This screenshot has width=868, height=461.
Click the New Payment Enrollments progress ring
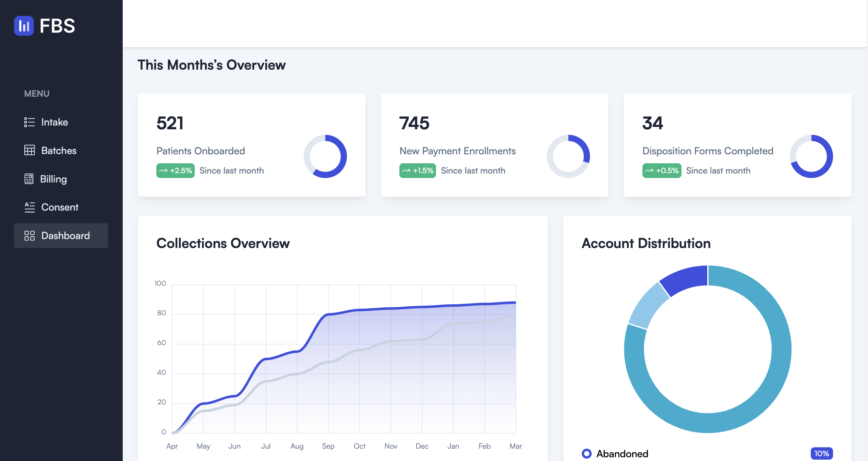pos(568,156)
